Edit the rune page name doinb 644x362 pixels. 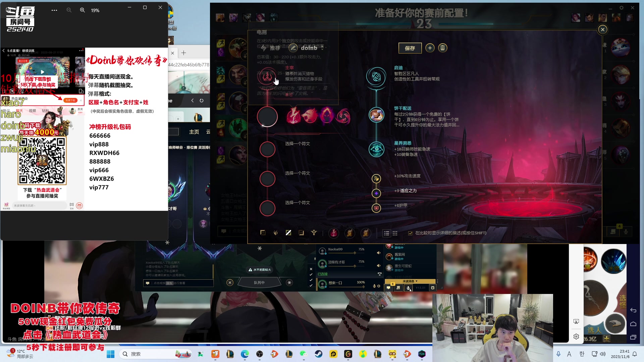pyautogui.click(x=293, y=48)
